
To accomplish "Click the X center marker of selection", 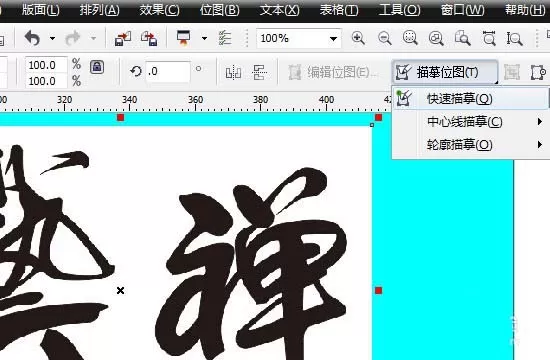I will pos(120,291).
